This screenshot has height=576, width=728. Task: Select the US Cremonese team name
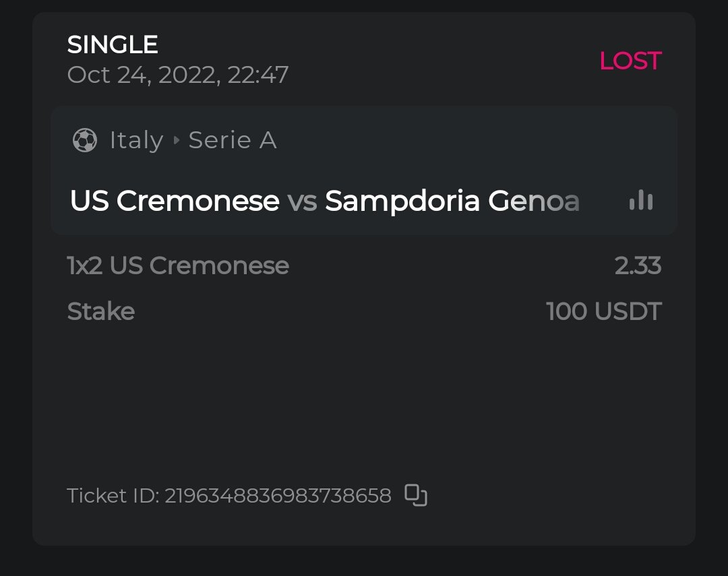(175, 201)
